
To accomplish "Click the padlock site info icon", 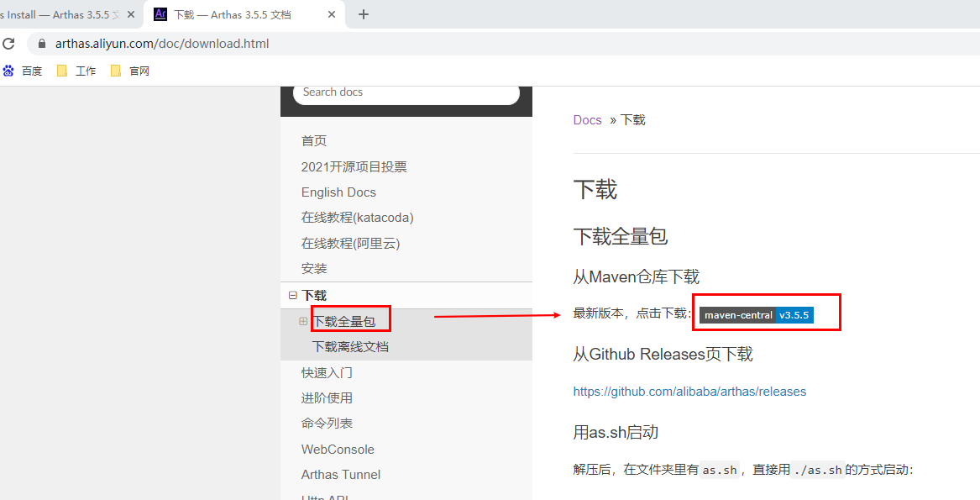I will 43,44.
